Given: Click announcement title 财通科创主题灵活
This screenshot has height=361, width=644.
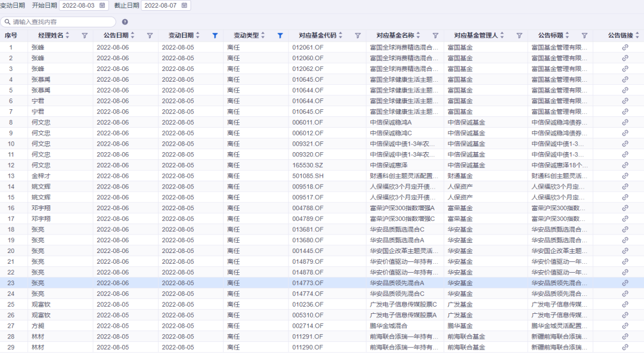Looking at the screenshot, I should coord(559,175).
